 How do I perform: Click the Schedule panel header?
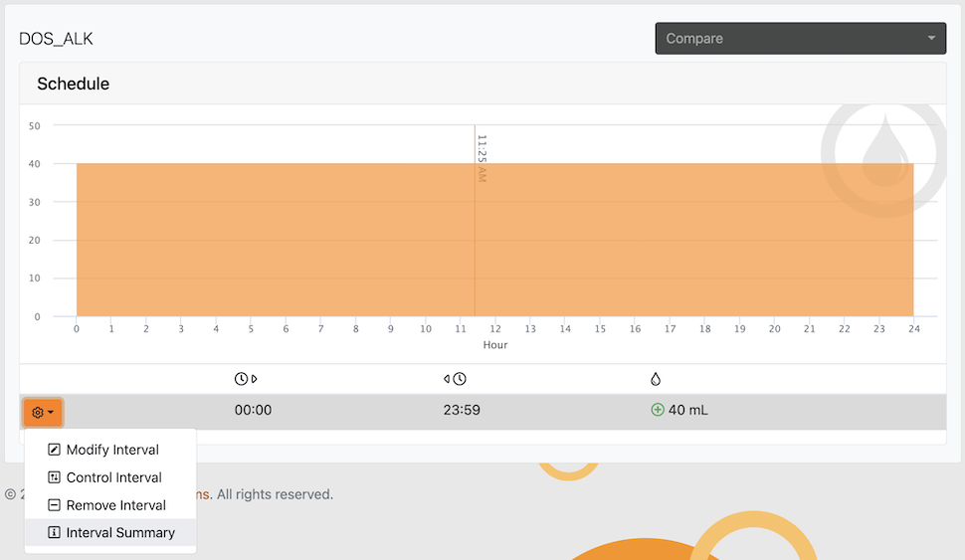tap(74, 84)
